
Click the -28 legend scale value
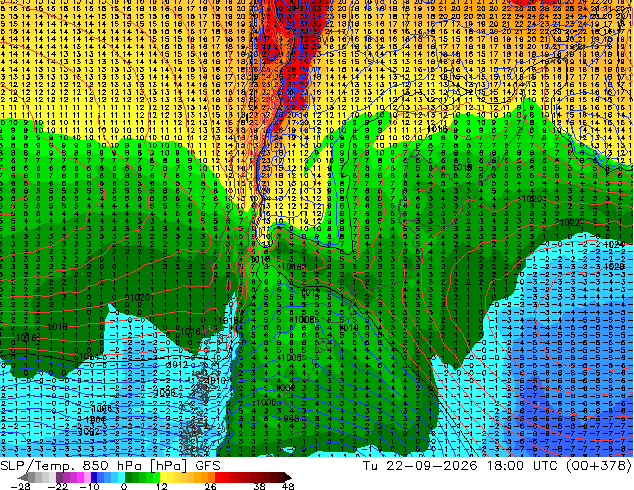(x=20, y=486)
